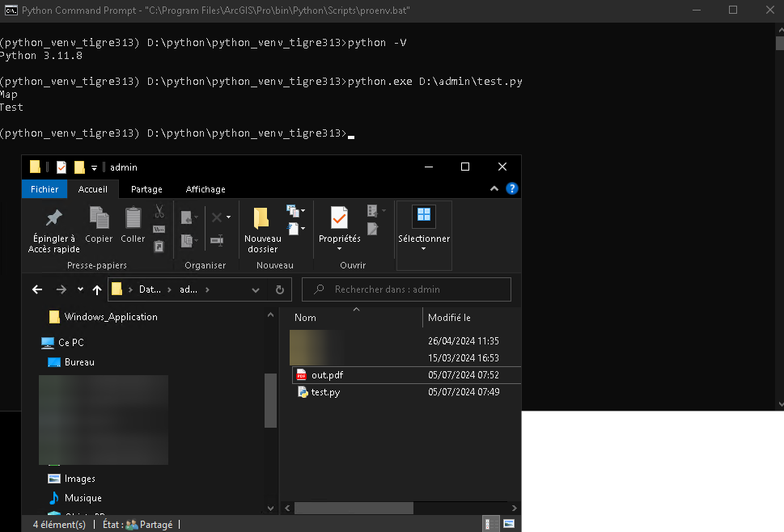Open Windows_Application folder in navigation pane
The image size is (784, 532).
pyautogui.click(x=111, y=317)
